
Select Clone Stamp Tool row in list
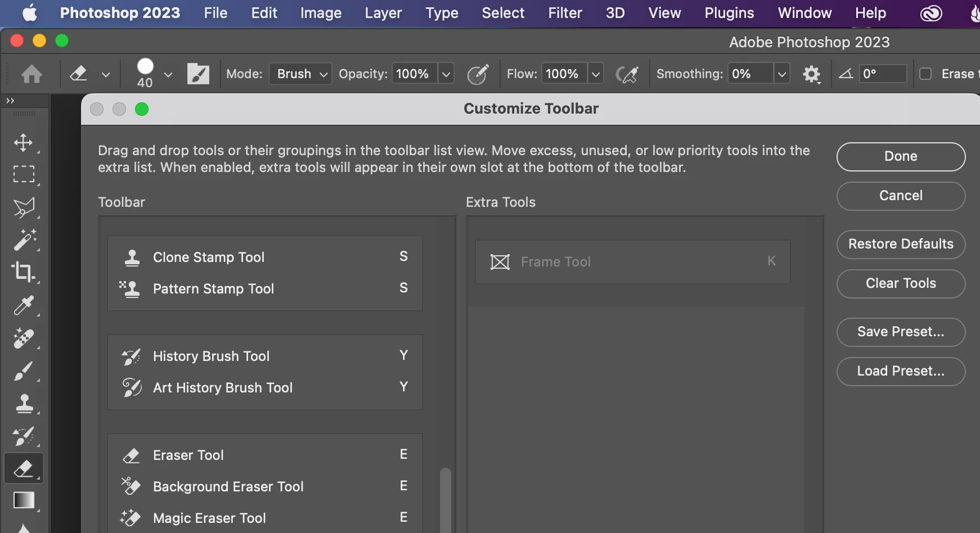pos(265,257)
